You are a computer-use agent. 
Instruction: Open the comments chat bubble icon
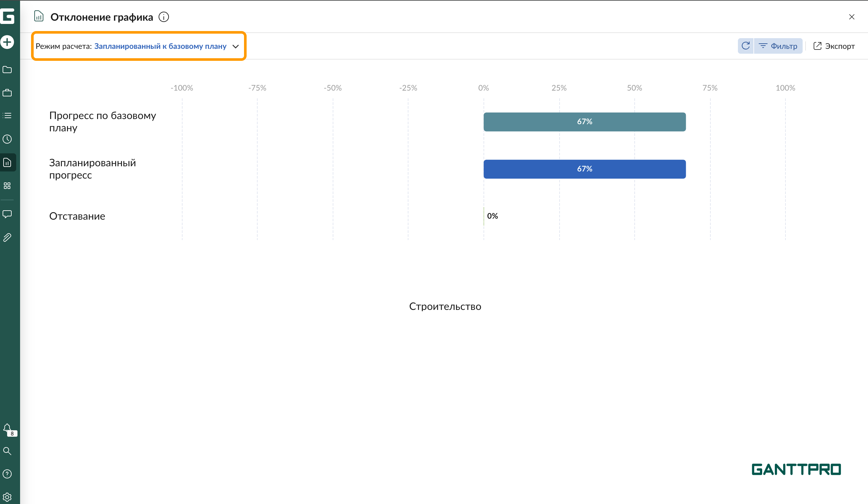click(7, 214)
